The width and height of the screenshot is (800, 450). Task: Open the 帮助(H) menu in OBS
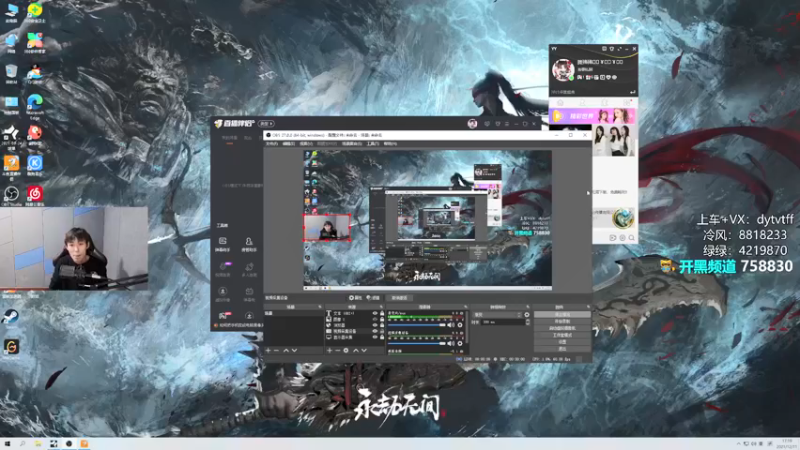[390, 144]
